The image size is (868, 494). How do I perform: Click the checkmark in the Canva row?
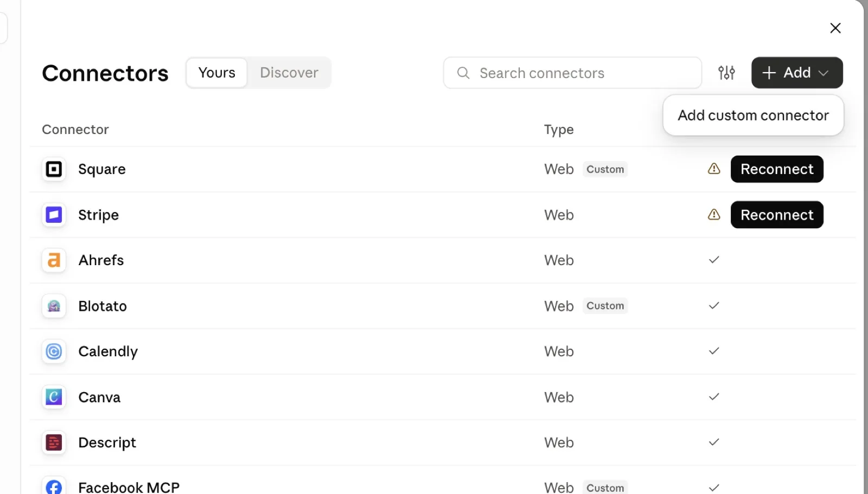pos(714,396)
